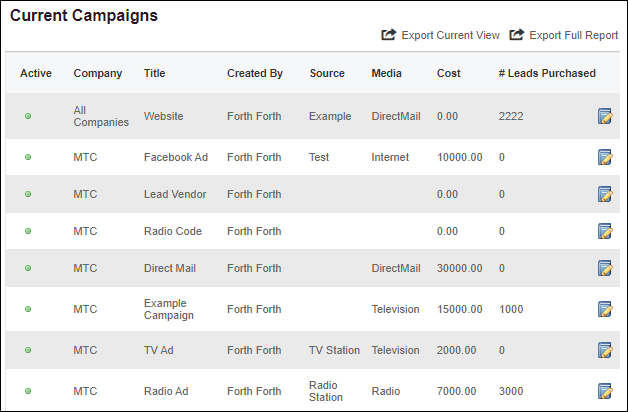Open edit icon for Facebook Ad row
This screenshot has width=628, height=412.
(x=604, y=157)
